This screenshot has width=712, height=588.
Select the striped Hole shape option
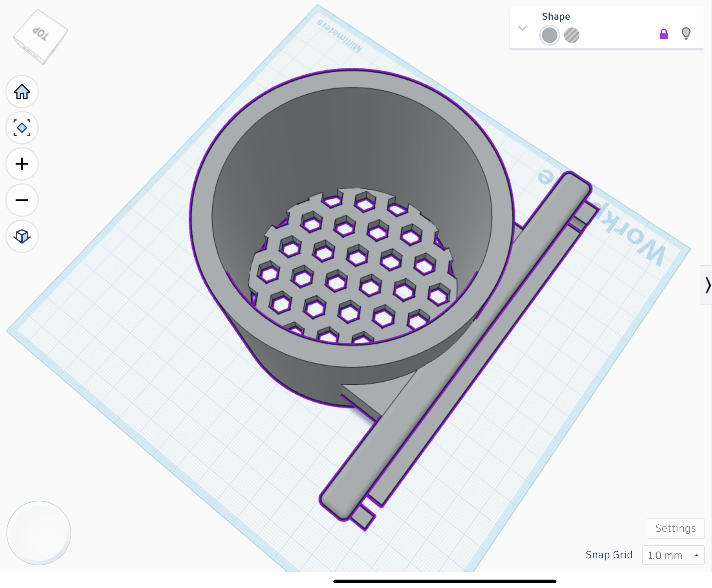(571, 35)
